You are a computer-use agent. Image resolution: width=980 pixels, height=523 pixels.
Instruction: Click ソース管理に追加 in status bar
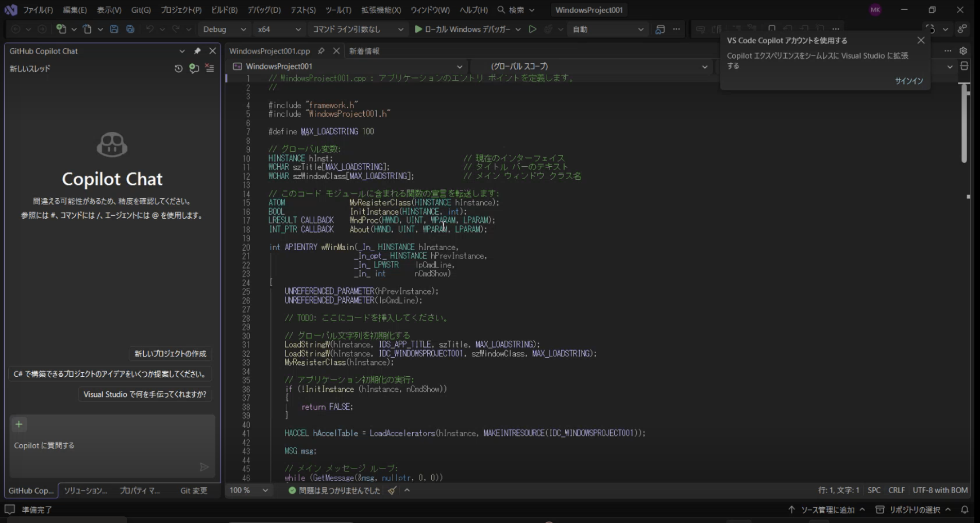[x=826, y=510]
